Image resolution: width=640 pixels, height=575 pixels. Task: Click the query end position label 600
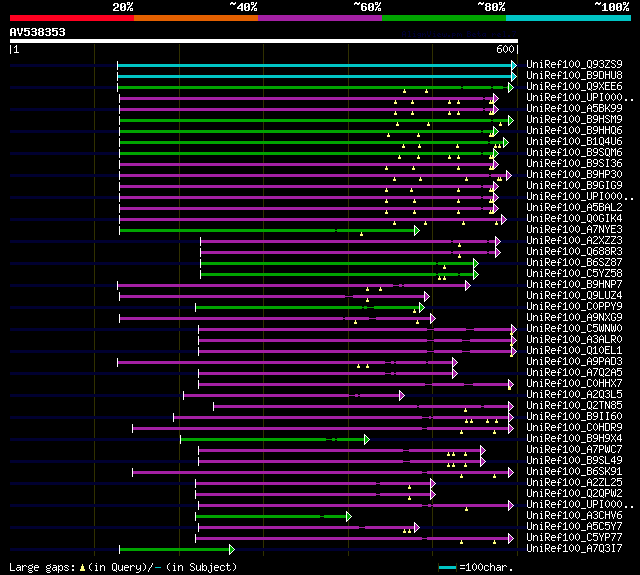click(505, 49)
